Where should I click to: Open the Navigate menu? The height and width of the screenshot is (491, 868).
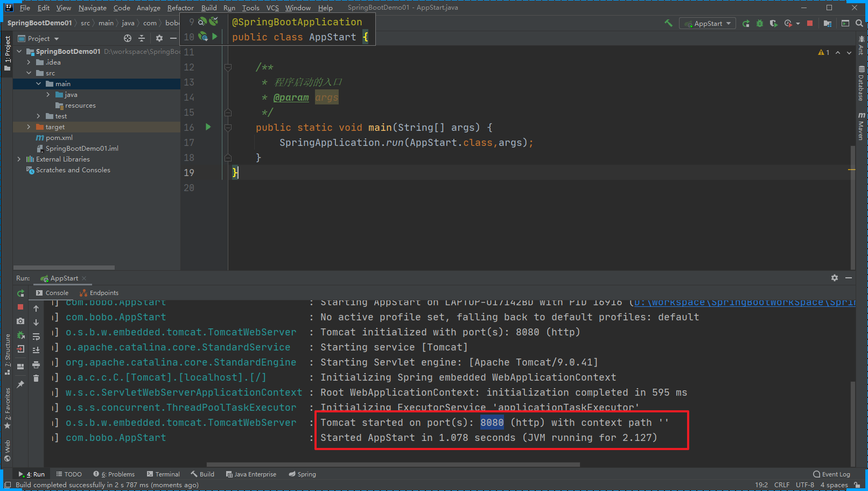pyautogui.click(x=93, y=8)
